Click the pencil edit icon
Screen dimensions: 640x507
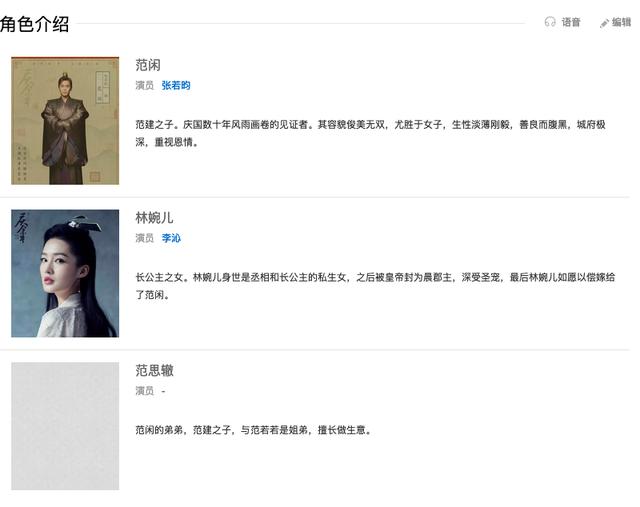tap(604, 24)
